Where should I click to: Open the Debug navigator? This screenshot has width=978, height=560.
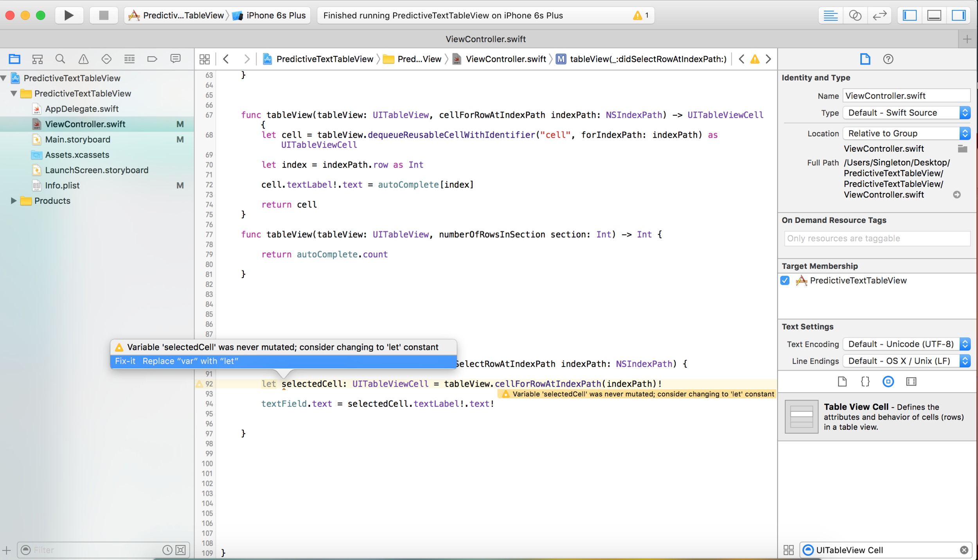tap(129, 59)
